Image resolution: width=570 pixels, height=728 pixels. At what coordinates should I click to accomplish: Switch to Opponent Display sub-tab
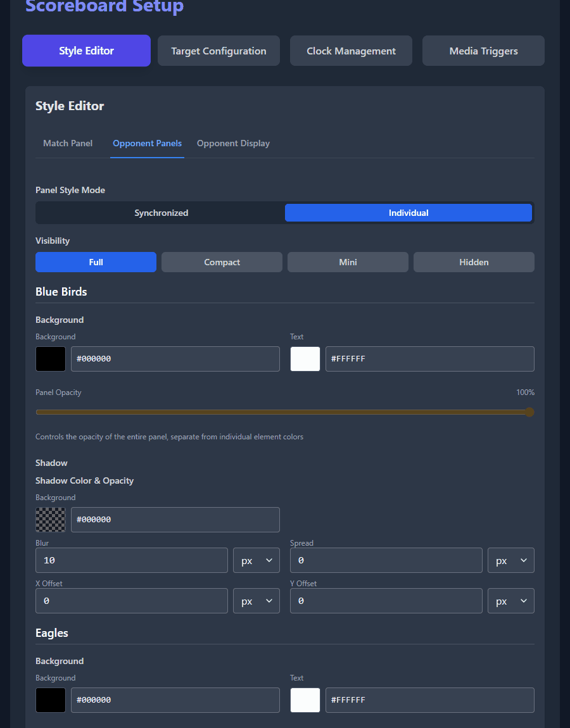(x=233, y=144)
